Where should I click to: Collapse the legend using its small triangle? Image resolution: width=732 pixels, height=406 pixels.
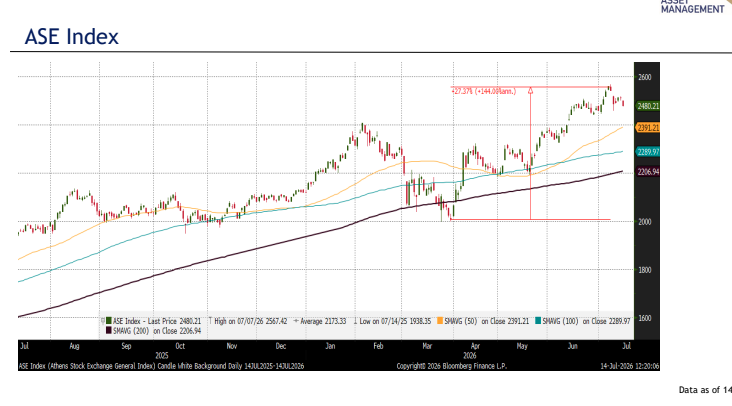103,321
